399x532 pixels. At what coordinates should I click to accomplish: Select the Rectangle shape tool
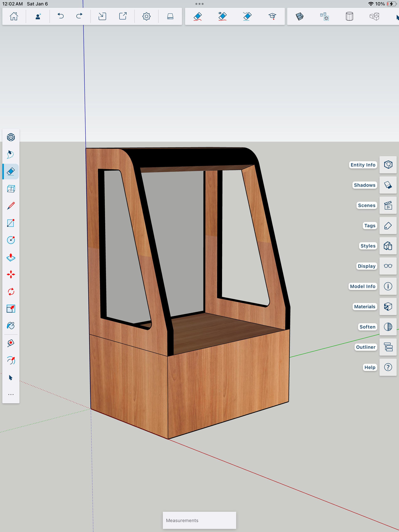click(11, 223)
